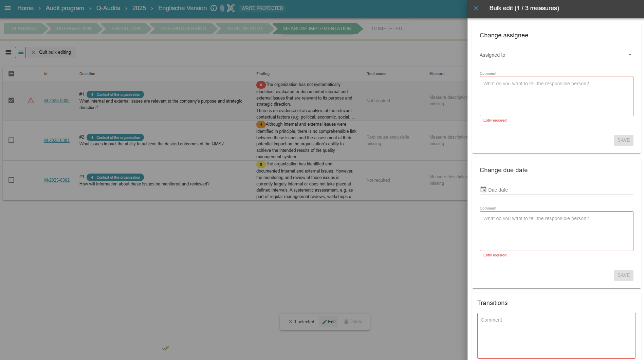The height and width of the screenshot is (360, 644).
Task: Open the attachments paperclip icon
Action: (x=222, y=8)
